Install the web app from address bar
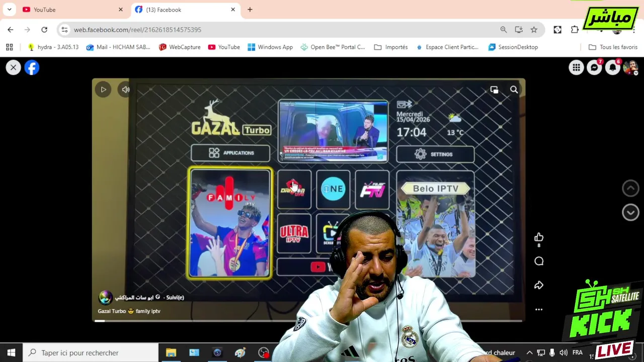This screenshot has width=644, height=362. point(519,30)
